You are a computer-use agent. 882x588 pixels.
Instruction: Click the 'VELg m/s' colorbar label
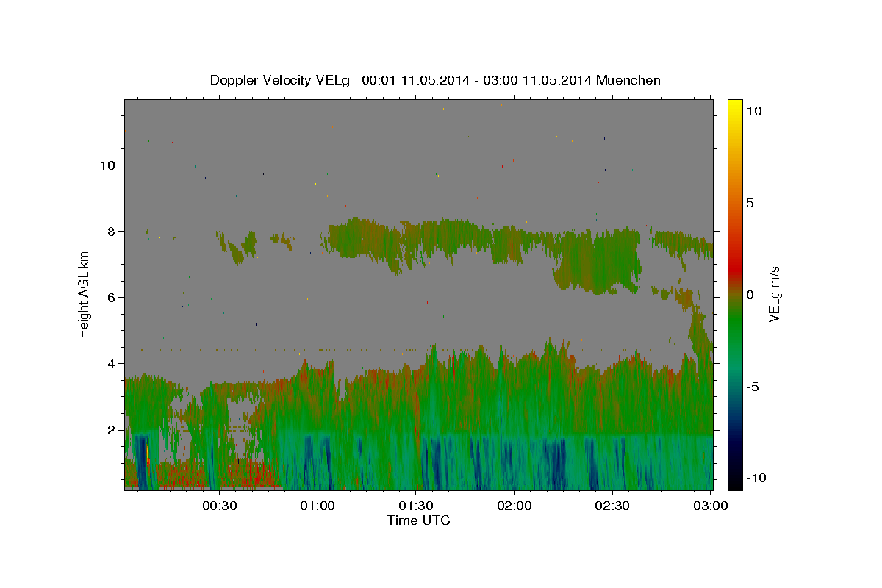click(774, 294)
